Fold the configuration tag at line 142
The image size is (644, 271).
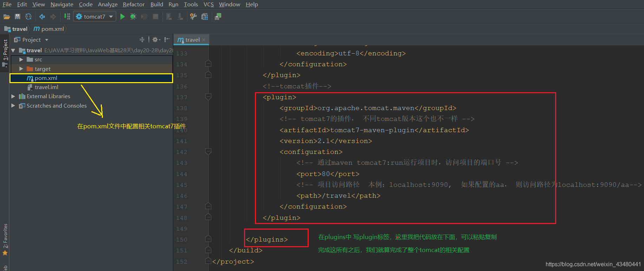click(x=208, y=152)
